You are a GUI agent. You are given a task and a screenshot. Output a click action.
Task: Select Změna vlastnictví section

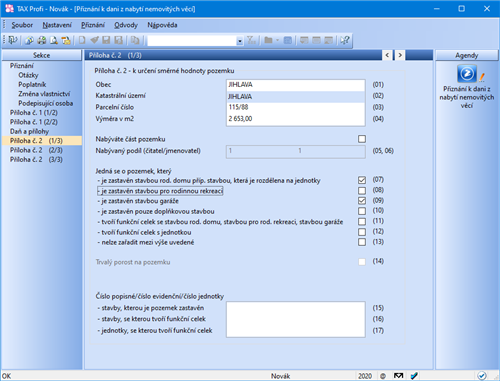click(x=44, y=94)
